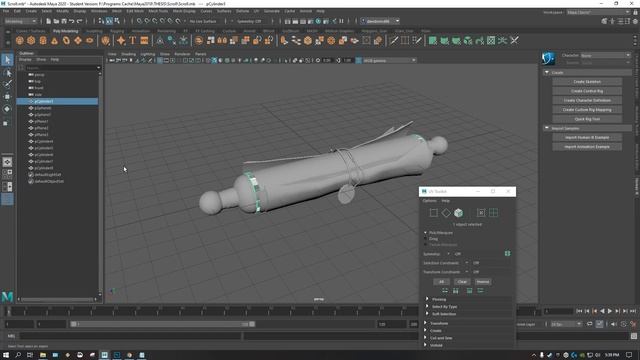
Task: Play the animation forward
Action: [610, 311]
